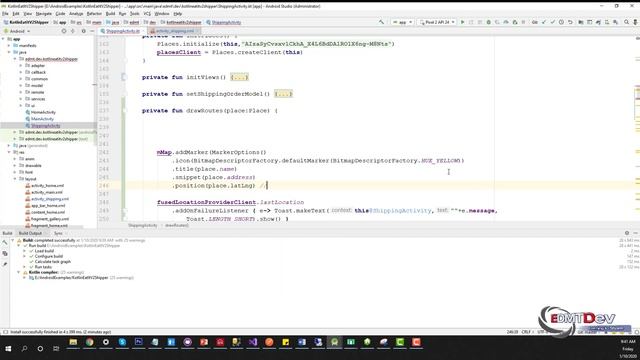
Task: Open the Windows Start menu
Action: [x=8, y=349]
